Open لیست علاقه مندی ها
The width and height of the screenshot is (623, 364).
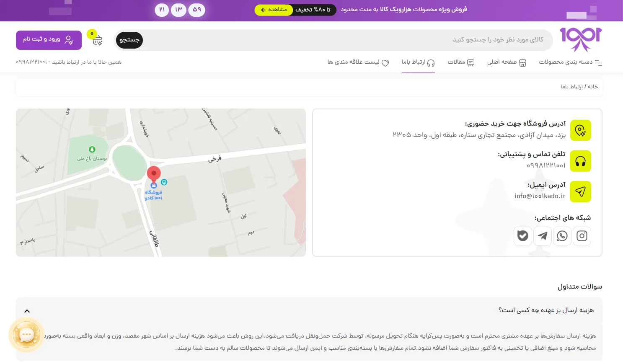358,62
